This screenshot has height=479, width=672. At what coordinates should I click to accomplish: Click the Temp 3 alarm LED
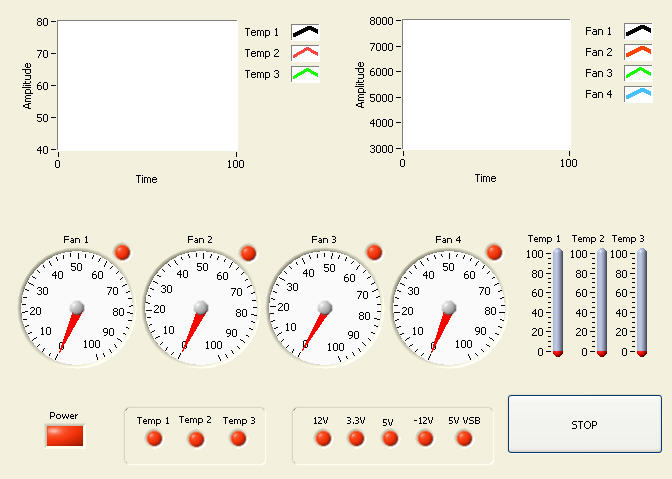tap(238, 438)
